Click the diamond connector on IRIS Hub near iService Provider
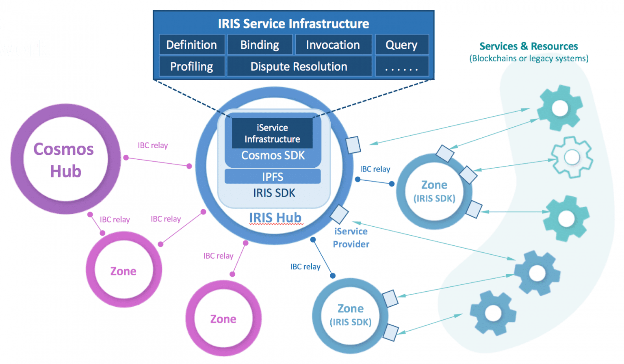Viewport: 624px width, 364px height. tap(339, 214)
